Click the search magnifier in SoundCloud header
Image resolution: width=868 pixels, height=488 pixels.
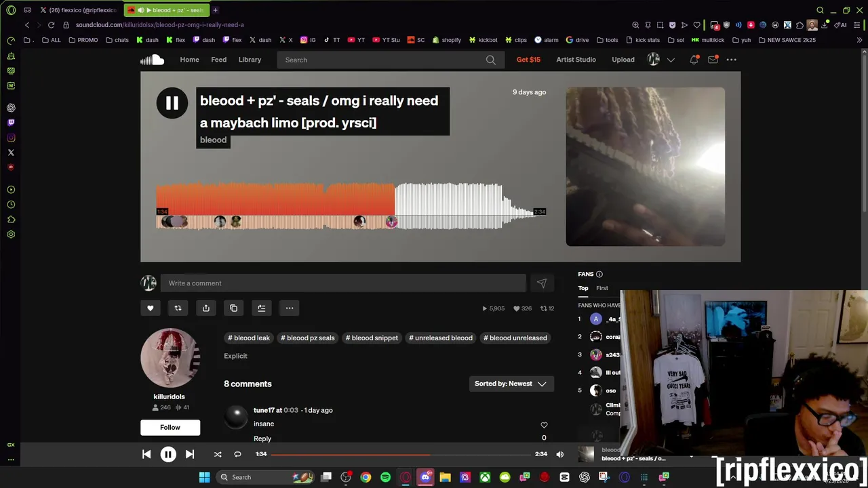click(490, 60)
